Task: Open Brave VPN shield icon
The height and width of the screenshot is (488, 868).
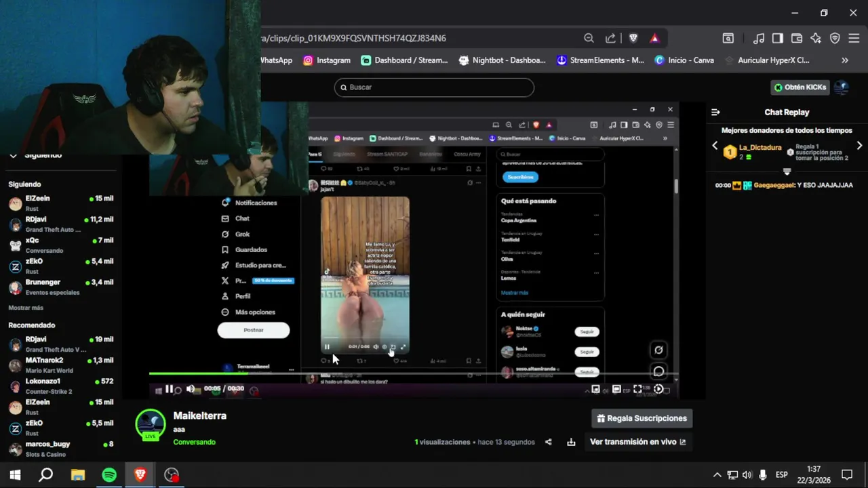Action: [835, 39]
